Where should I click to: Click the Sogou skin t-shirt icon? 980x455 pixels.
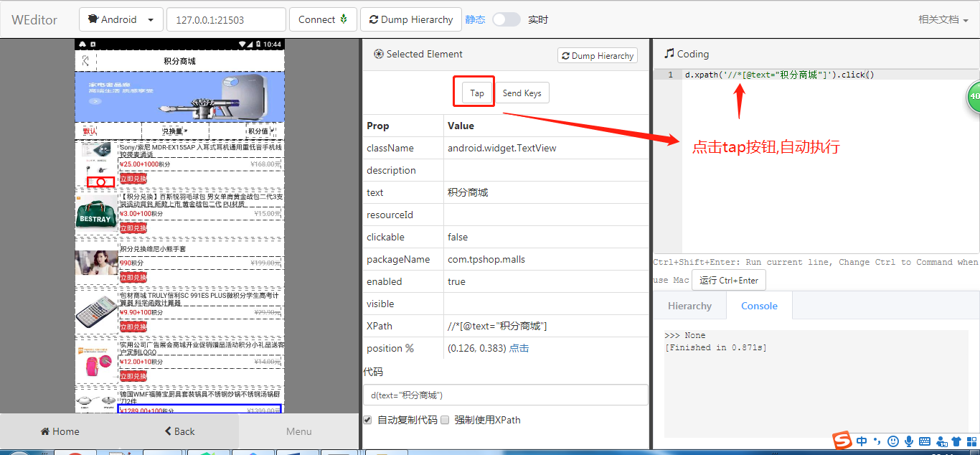pos(956,441)
